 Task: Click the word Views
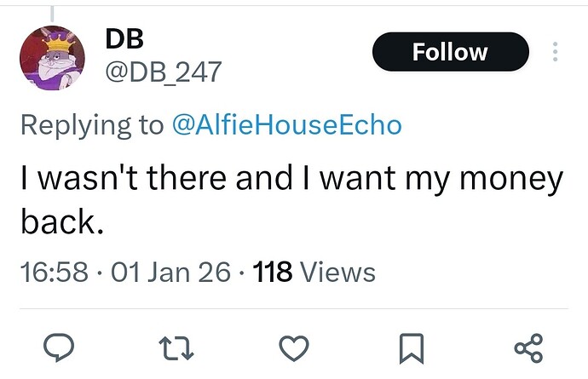[x=338, y=272]
